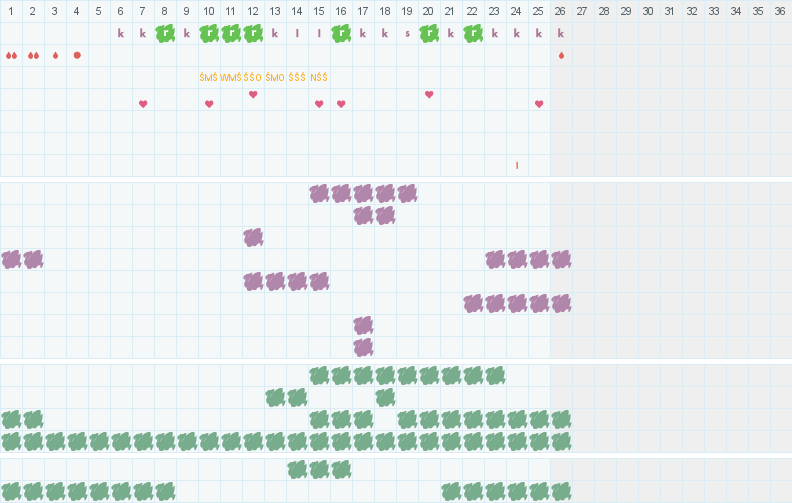
Task: Open the heart marker on day 25
Action: tap(539, 104)
